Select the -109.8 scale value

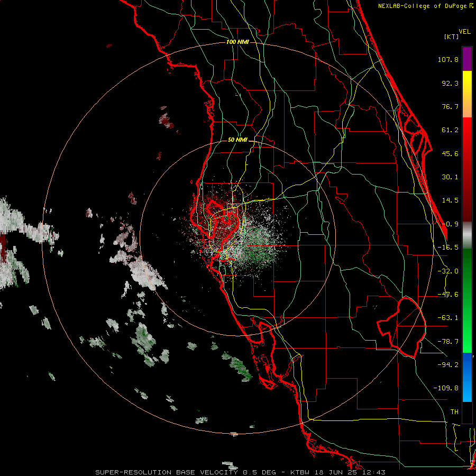[446, 388]
